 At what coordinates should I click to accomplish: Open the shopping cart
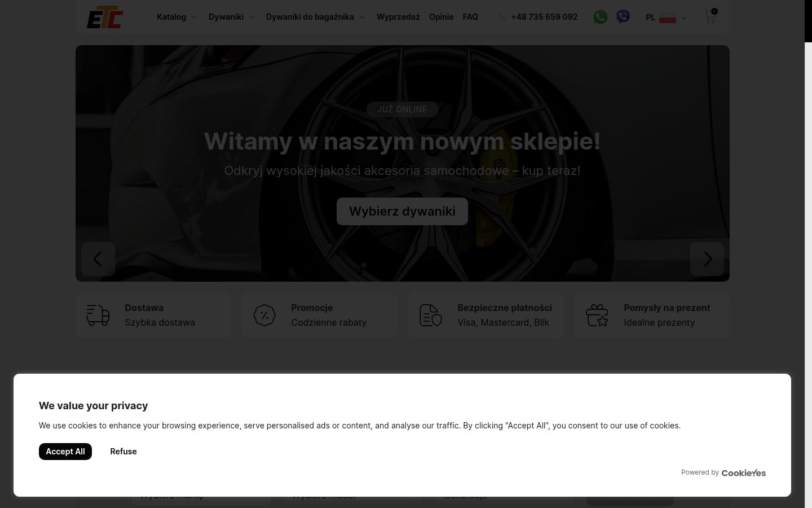(710, 16)
